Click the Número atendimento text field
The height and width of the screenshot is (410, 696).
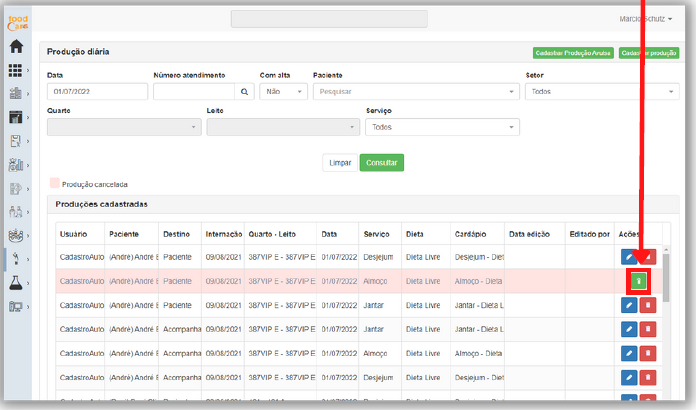tap(194, 91)
